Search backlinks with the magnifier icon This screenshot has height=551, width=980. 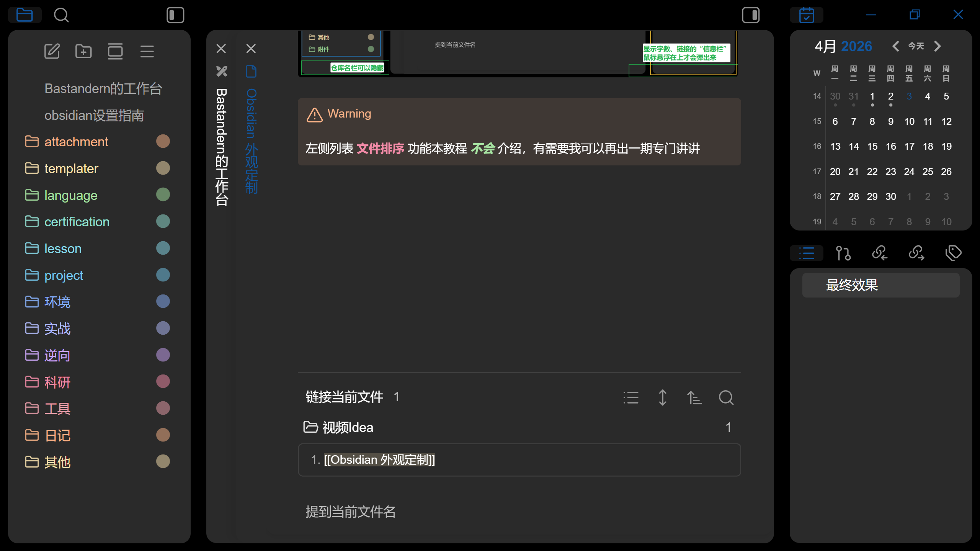[726, 398]
